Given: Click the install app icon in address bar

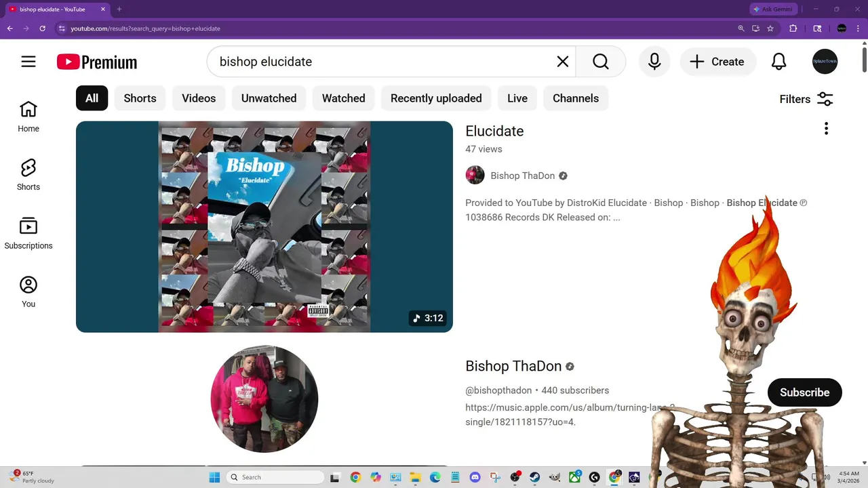Looking at the screenshot, I should 755,28.
